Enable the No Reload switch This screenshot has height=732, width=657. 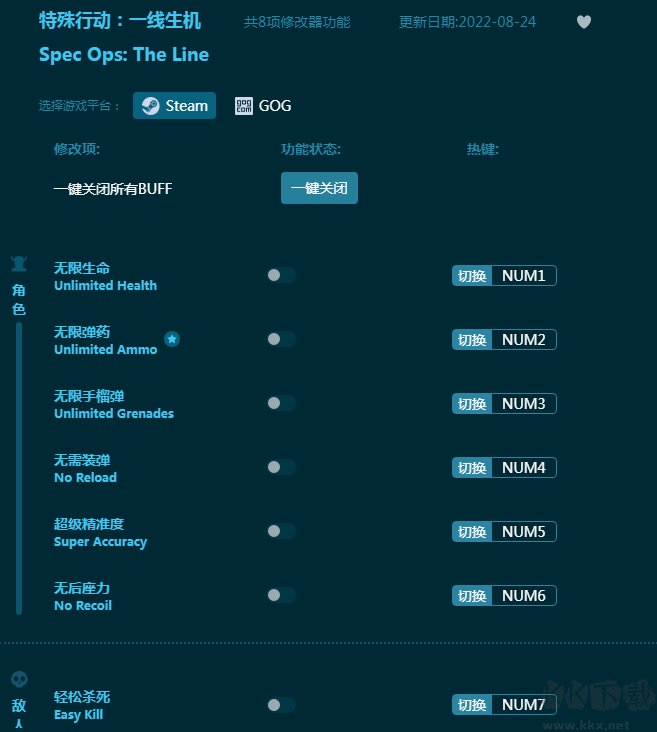(281, 468)
